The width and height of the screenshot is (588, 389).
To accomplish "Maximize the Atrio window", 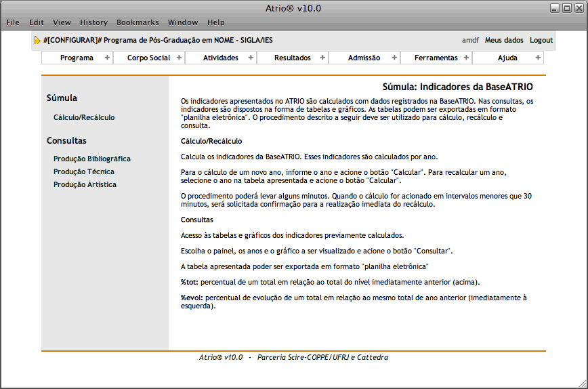I will point(567,7).
